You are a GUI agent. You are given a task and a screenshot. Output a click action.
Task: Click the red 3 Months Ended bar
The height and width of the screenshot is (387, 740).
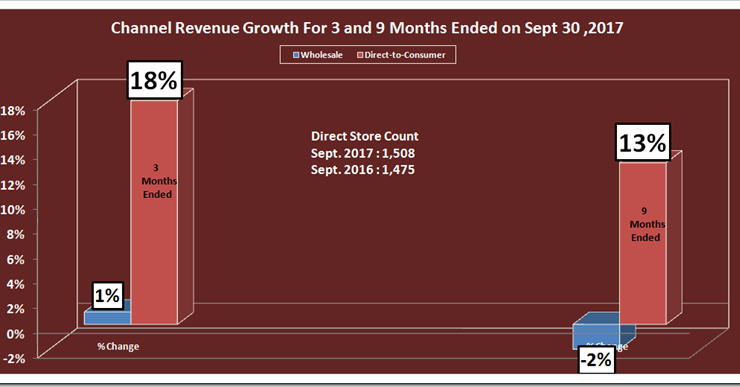154,212
